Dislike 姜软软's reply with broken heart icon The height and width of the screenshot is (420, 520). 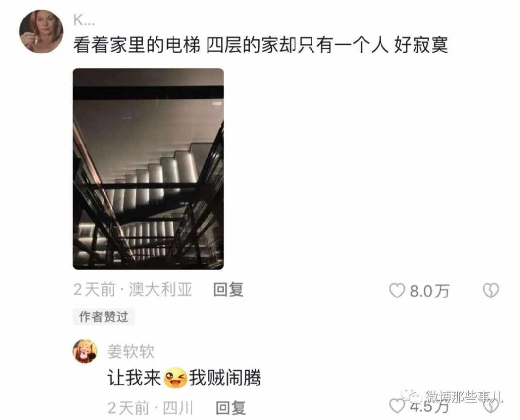click(491, 406)
